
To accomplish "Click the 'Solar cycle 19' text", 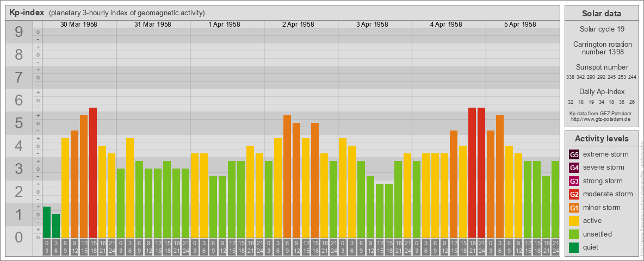I will [x=602, y=29].
